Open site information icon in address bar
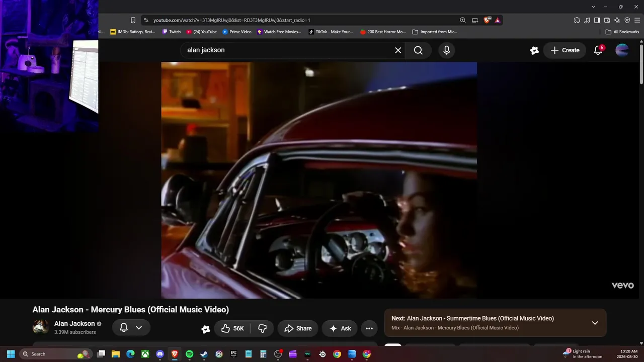The width and height of the screenshot is (644, 362). tap(146, 20)
